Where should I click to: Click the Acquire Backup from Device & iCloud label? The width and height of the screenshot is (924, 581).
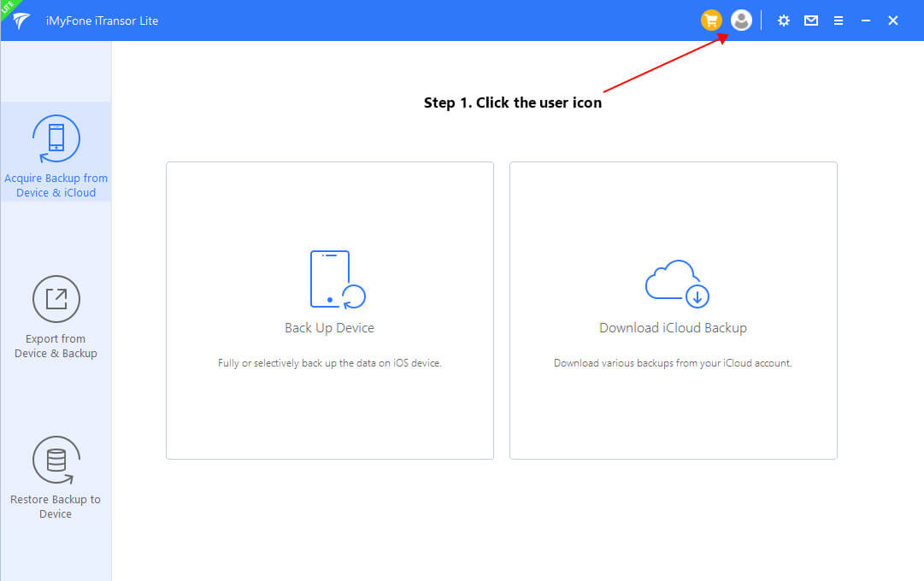pos(56,185)
